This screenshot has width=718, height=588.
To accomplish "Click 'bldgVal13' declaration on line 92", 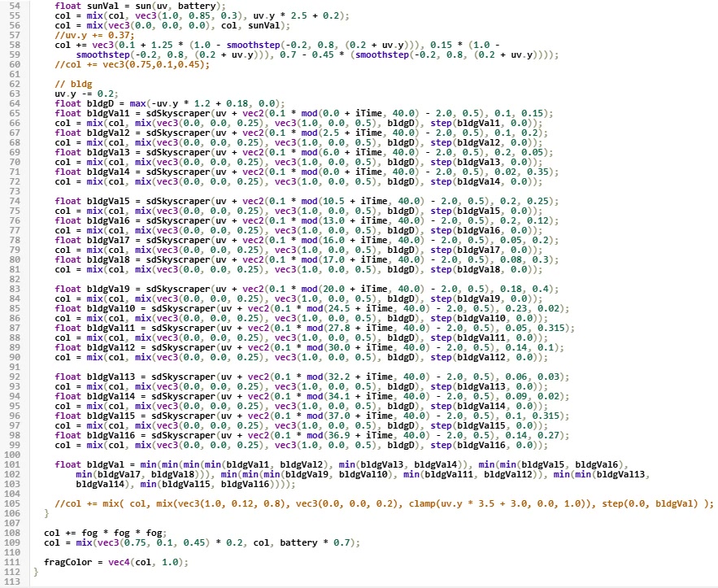I will 111,377.
